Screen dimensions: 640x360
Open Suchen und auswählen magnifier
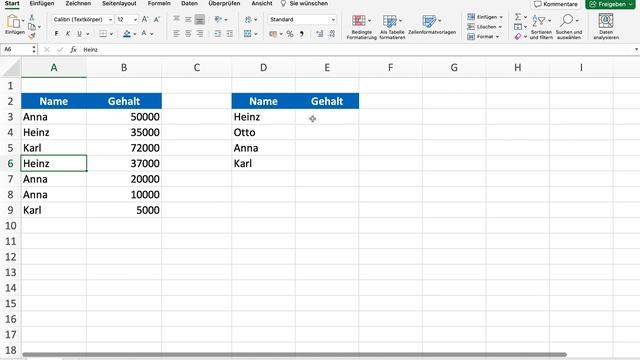(x=569, y=27)
